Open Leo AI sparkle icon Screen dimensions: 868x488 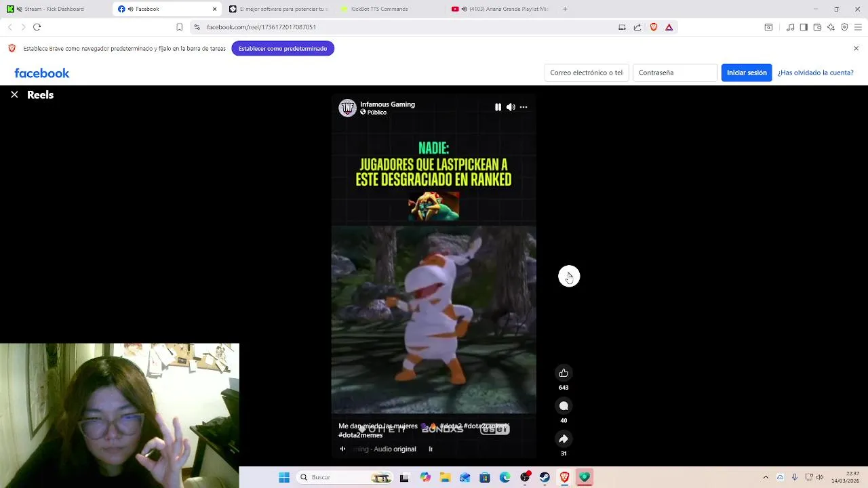(x=831, y=27)
